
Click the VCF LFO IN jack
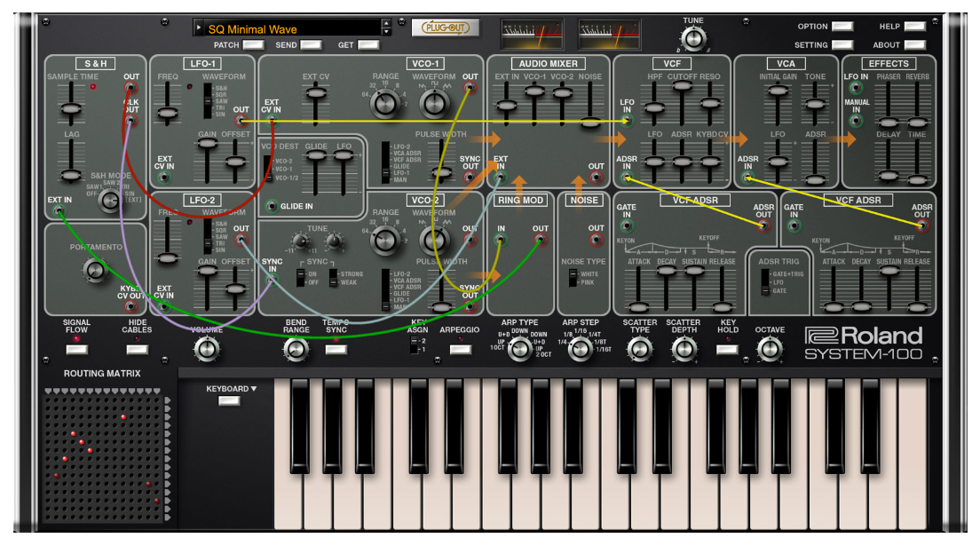click(627, 120)
